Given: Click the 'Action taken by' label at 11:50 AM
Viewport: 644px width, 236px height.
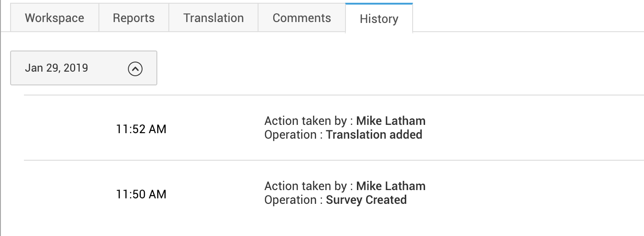Looking at the screenshot, I should [x=305, y=186].
